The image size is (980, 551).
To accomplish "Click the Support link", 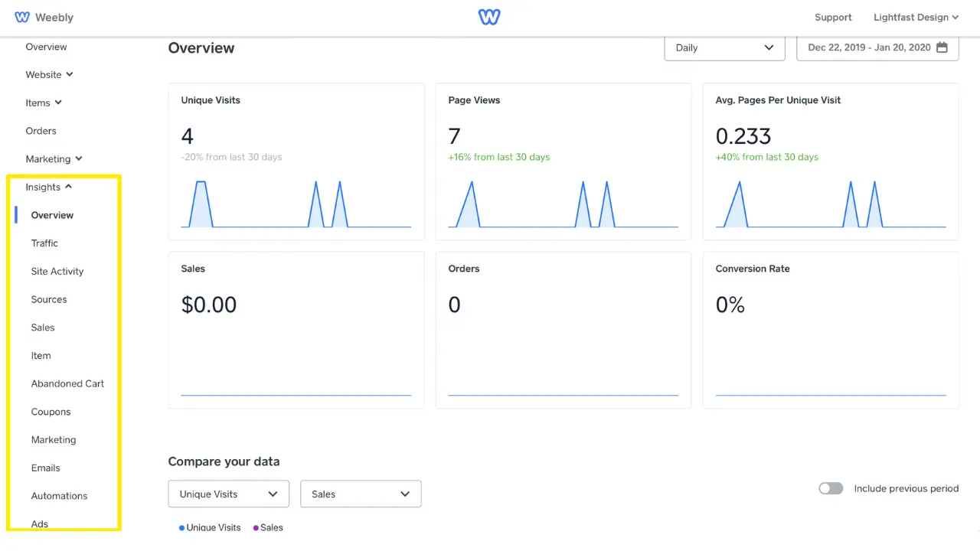I will 833,17.
